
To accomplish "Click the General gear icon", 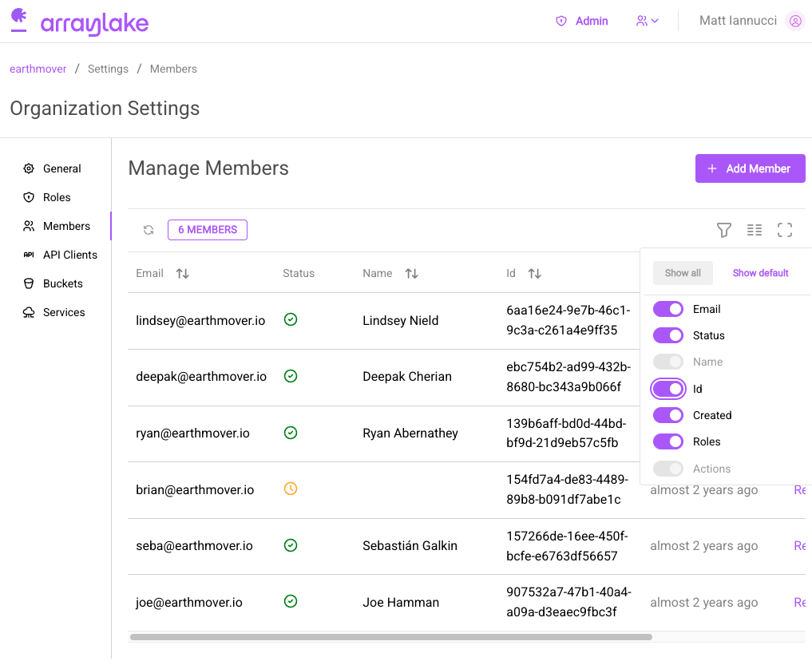I will [29, 168].
